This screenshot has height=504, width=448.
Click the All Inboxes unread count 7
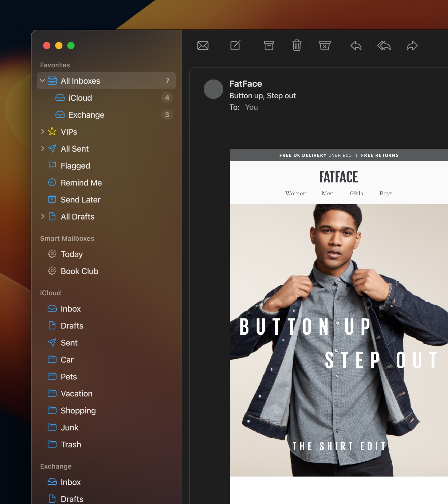tap(167, 81)
